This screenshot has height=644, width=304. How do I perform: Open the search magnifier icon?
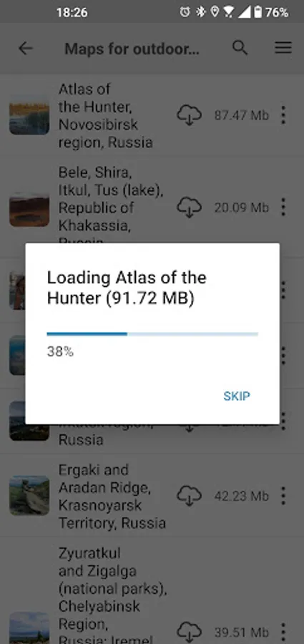(x=240, y=48)
